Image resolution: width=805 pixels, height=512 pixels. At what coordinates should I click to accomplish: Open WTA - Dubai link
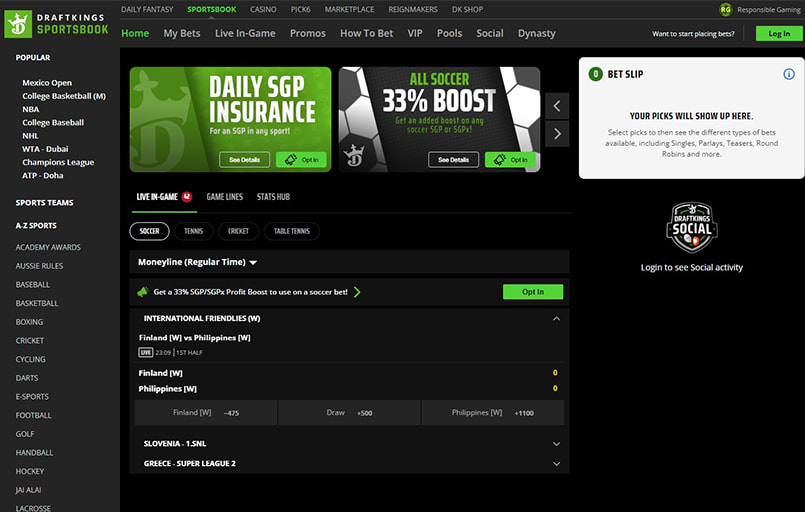coord(45,149)
